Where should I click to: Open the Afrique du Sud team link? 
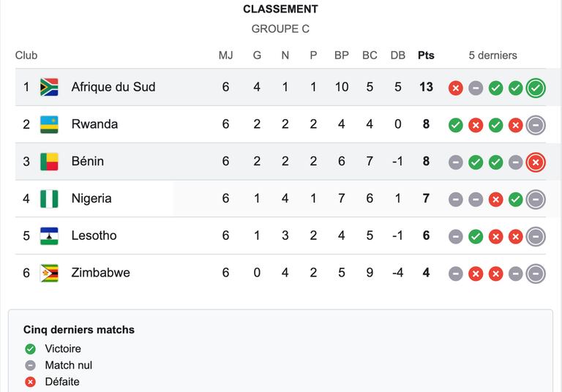point(113,87)
